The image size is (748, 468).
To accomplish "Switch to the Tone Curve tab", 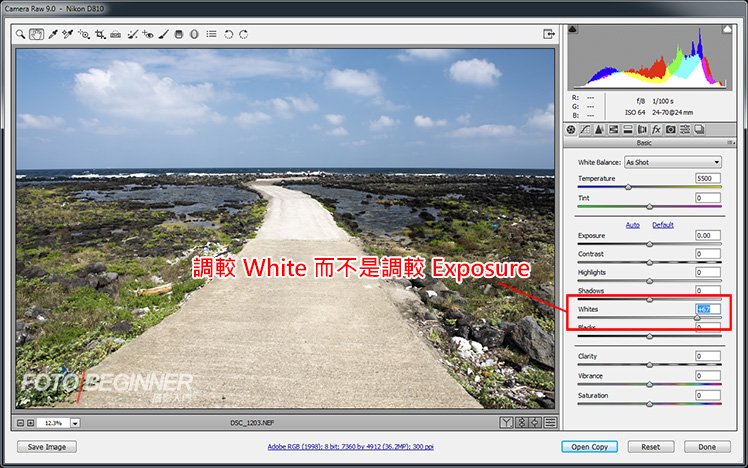I will click(585, 129).
